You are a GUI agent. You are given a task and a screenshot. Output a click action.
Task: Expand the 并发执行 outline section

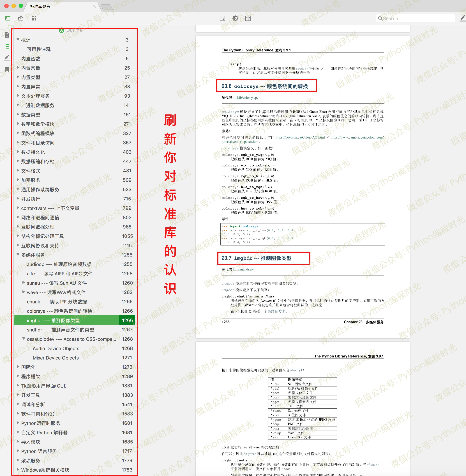click(18, 199)
